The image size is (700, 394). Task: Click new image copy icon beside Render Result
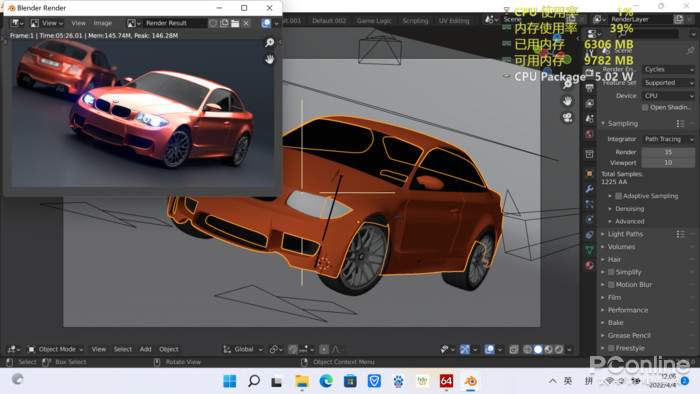tap(224, 23)
